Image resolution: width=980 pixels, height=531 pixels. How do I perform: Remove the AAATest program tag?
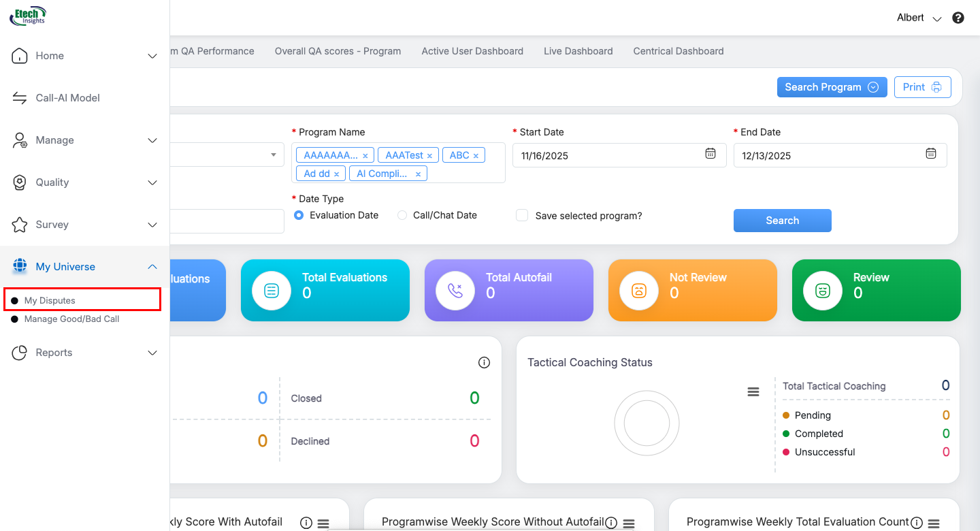coord(429,156)
